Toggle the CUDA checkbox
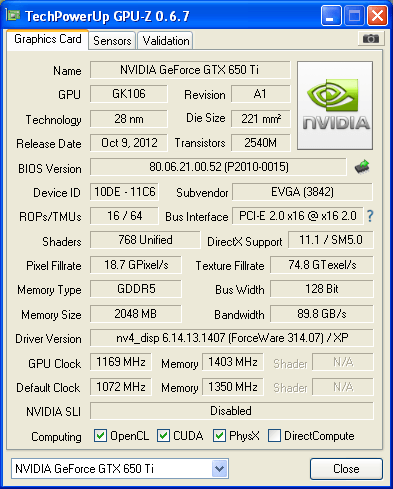 pos(163,435)
